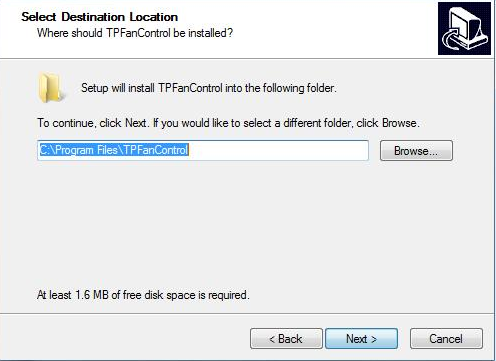
Task: Go to the next setup step
Action: tap(361, 339)
